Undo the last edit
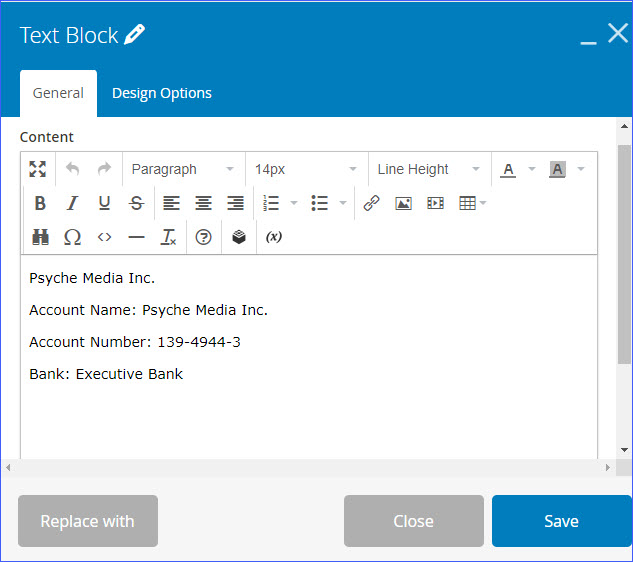The width and height of the screenshot is (633, 562). (x=73, y=169)
